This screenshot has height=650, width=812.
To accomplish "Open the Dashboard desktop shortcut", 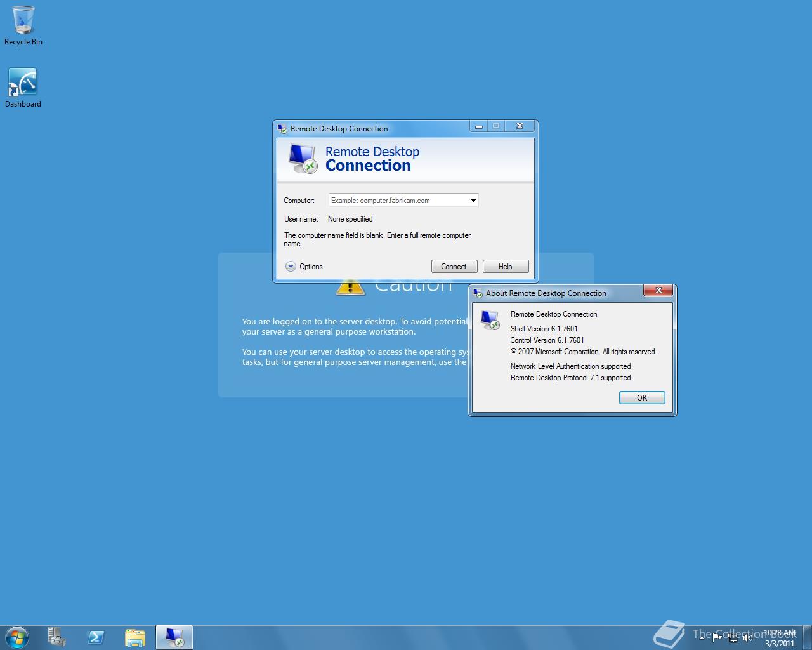I will [23, 88].
